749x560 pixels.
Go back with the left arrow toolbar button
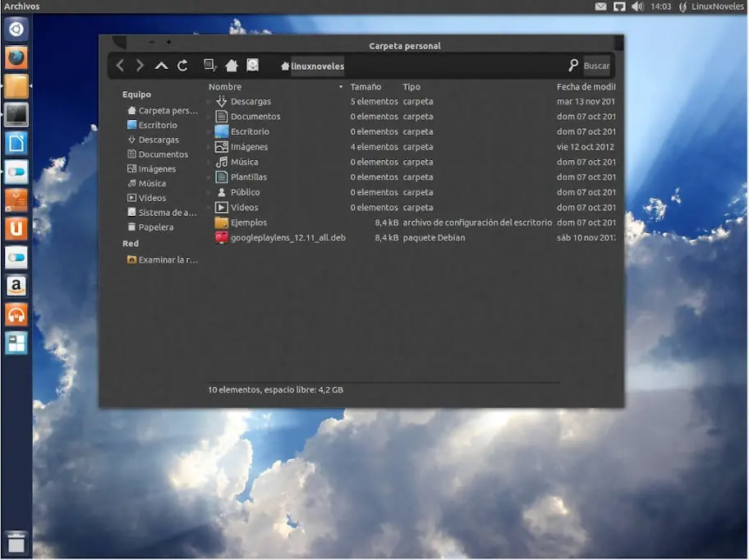[120, 66]
